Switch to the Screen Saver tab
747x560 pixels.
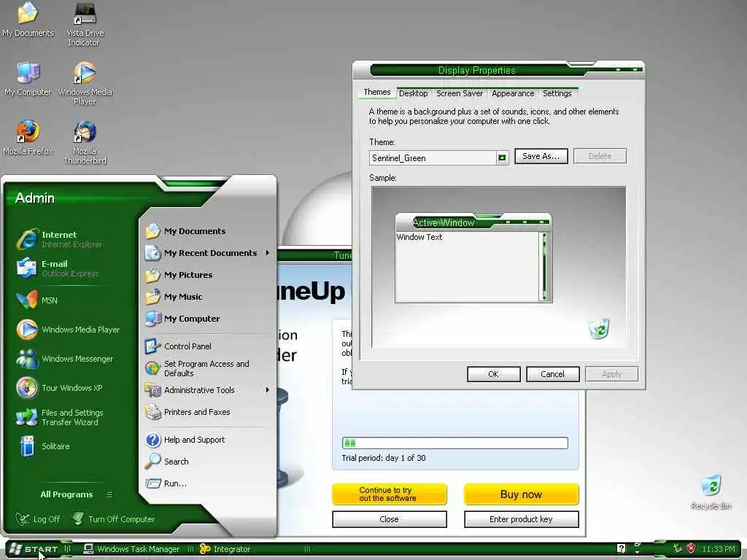[460, 93]
